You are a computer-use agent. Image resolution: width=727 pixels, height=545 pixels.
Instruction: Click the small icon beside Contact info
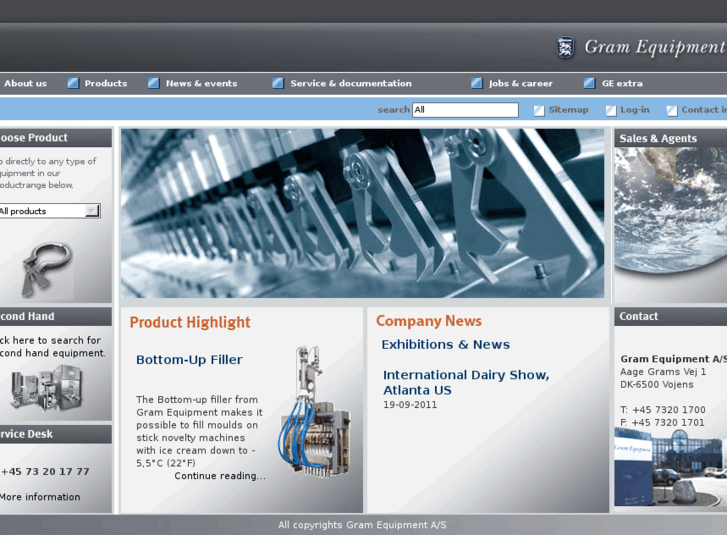(672, 110)
